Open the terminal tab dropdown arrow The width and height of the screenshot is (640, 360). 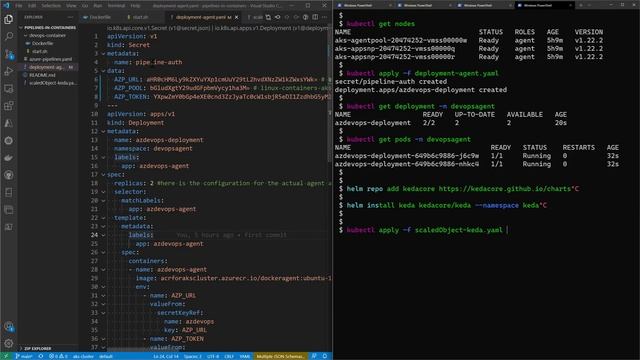[x=589, y=5]
